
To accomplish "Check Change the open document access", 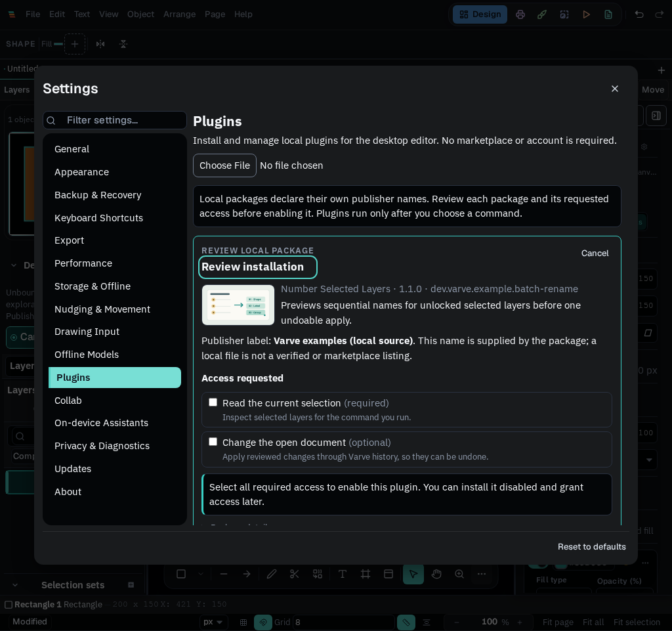I will tap(213, 441).
